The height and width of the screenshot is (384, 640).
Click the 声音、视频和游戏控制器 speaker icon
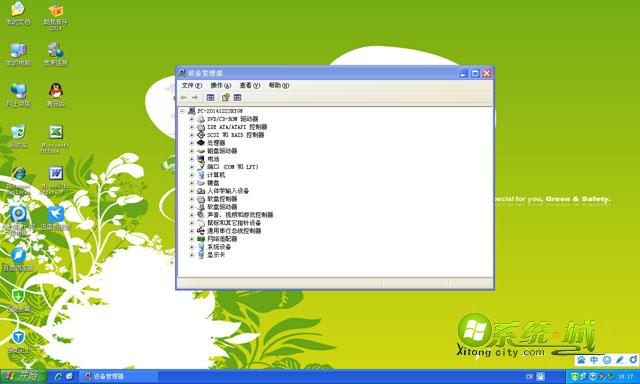tap(201, 215)
